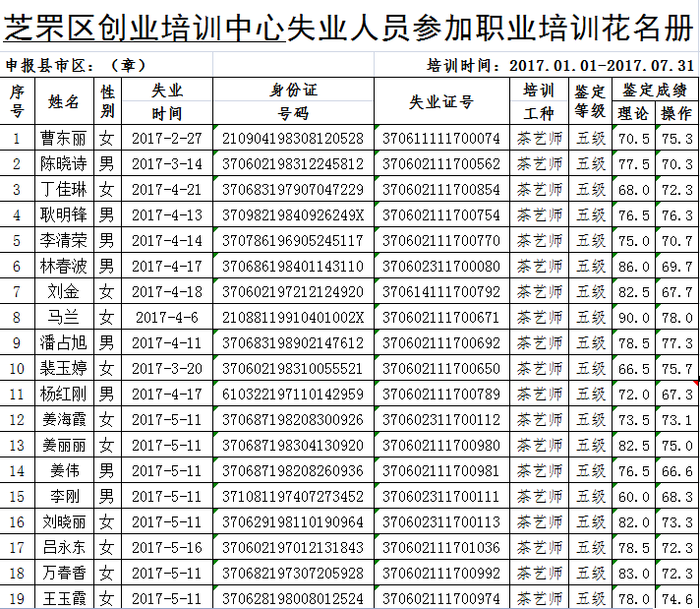Click date cell 2017-5-16
The height and width of the screenshot is (609, 700).
(x=167, y=547)
